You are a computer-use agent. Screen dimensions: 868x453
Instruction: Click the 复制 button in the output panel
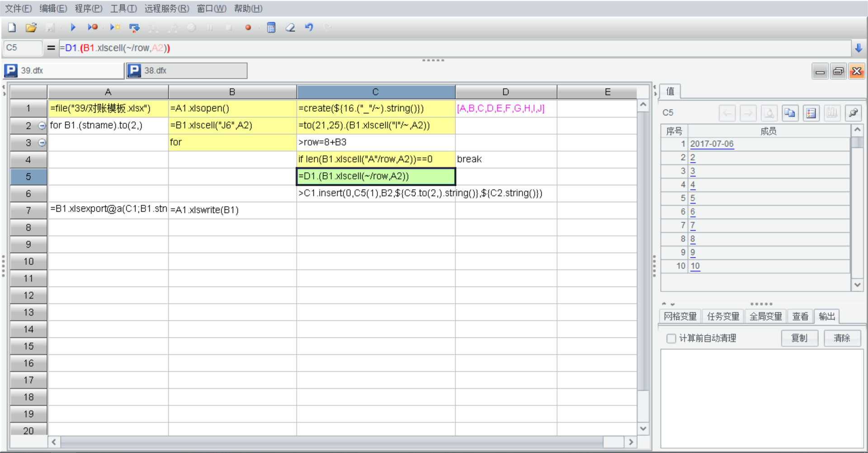(x=799, y=338)
